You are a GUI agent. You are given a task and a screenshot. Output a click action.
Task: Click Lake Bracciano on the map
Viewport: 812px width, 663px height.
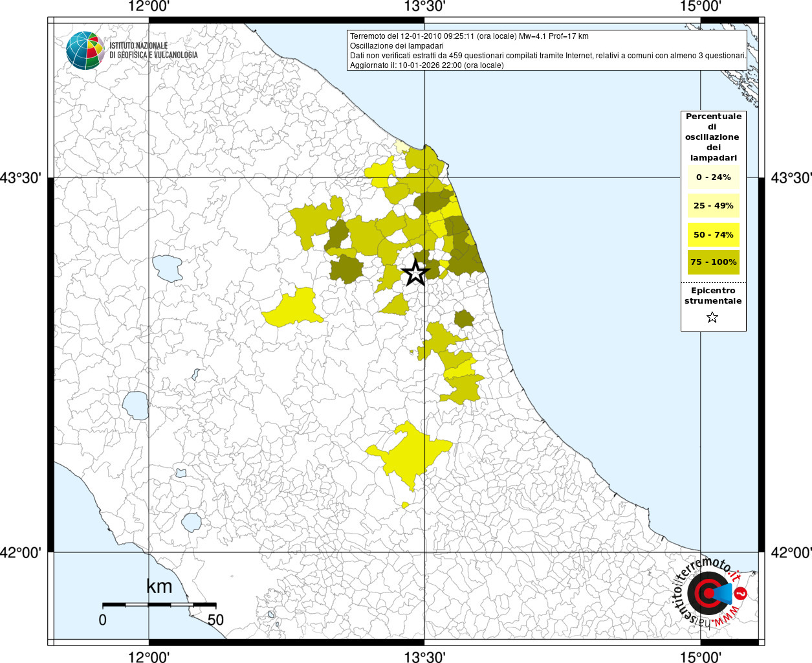tap(192, 521)
